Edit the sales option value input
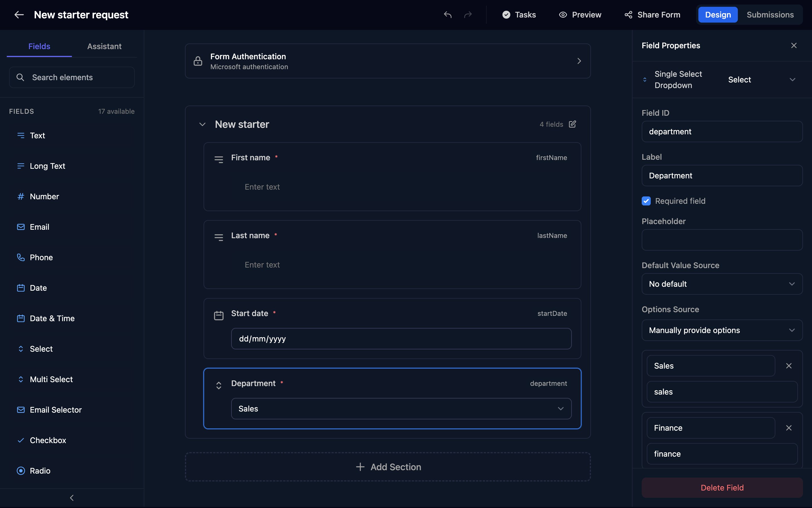Image resolution: width=812 pixels, height=508 pixels. pos(722,392)
